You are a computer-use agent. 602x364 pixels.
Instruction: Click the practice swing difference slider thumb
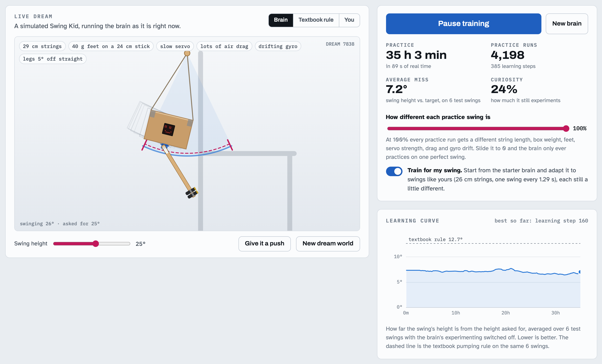point(566,129)
